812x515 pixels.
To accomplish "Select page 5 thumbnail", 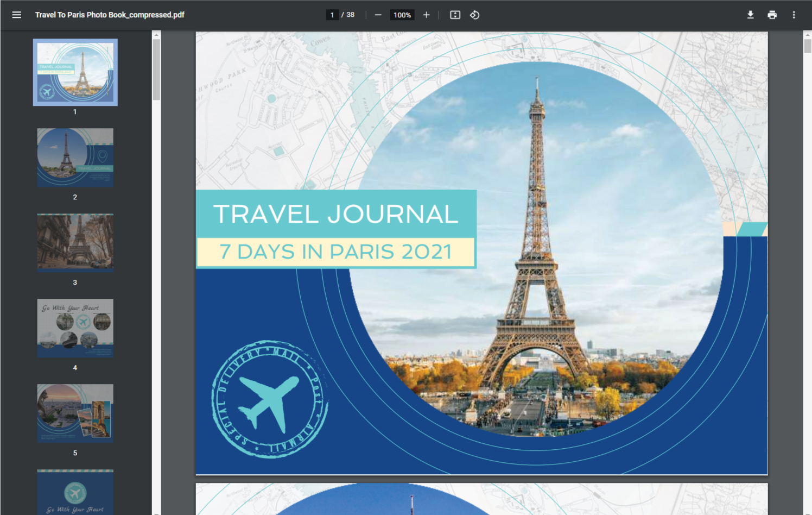I will click(x=75, y=413).
